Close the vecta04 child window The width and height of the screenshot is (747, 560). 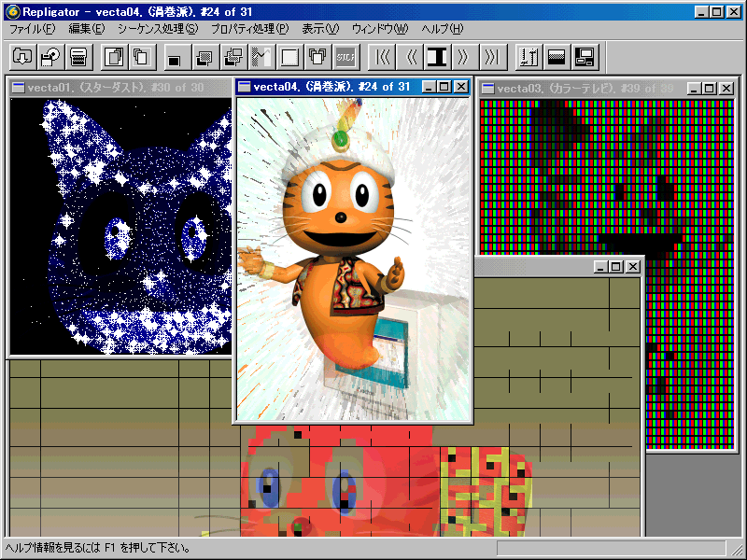point(460,87)
